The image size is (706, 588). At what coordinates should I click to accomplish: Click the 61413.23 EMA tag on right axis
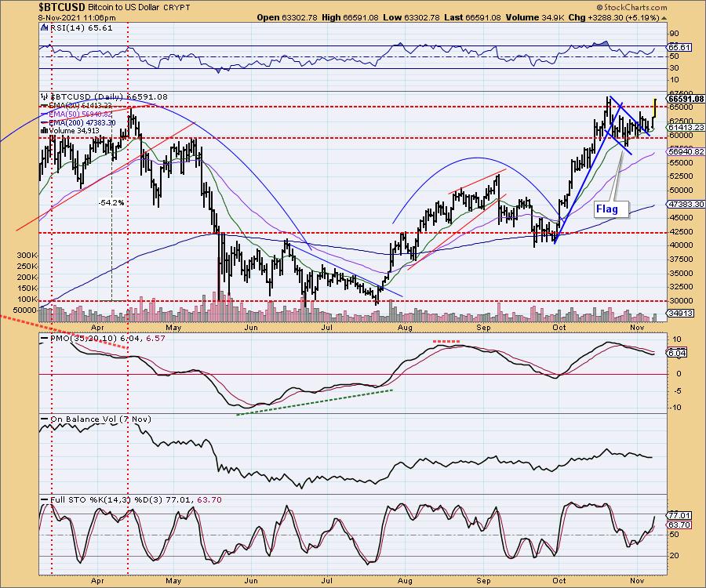pyautogui.click(x=686, y=127)
